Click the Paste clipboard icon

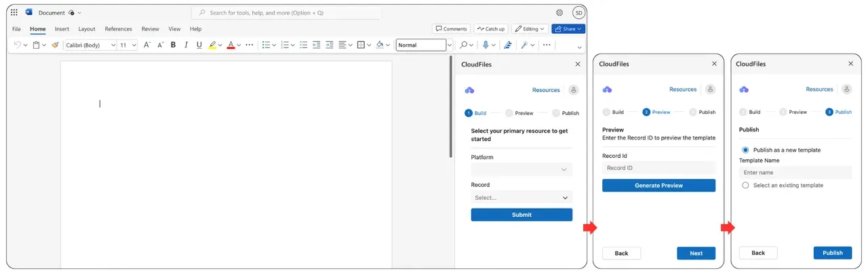[36, 45]
